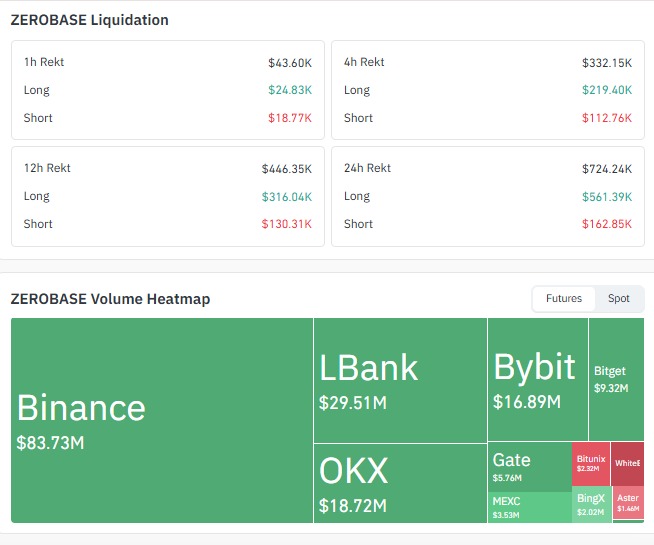
Task: Click the 1h long value $24.83K
Action: click(290, 90)
